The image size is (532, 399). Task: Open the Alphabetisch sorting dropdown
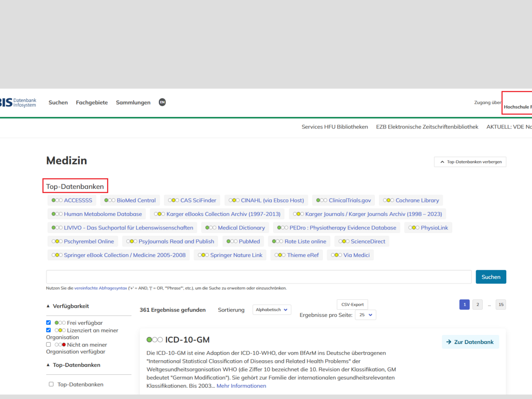pos(272,310)
